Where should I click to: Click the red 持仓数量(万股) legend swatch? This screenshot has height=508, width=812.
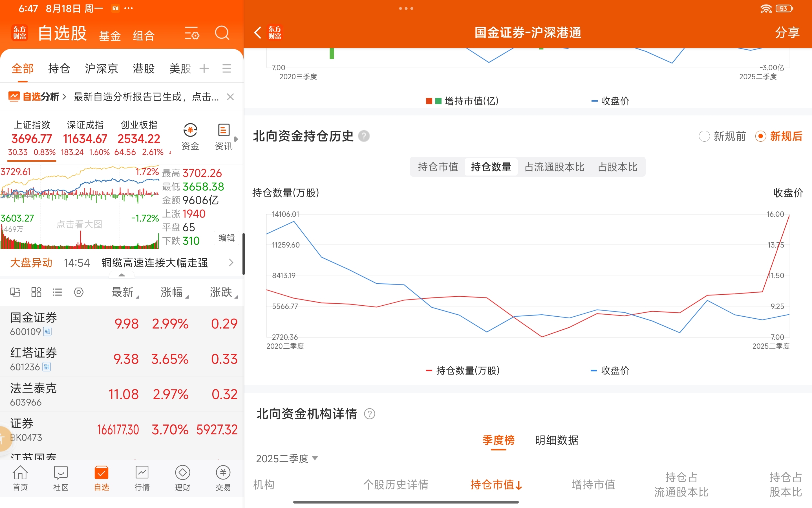(x=429, y=371)
